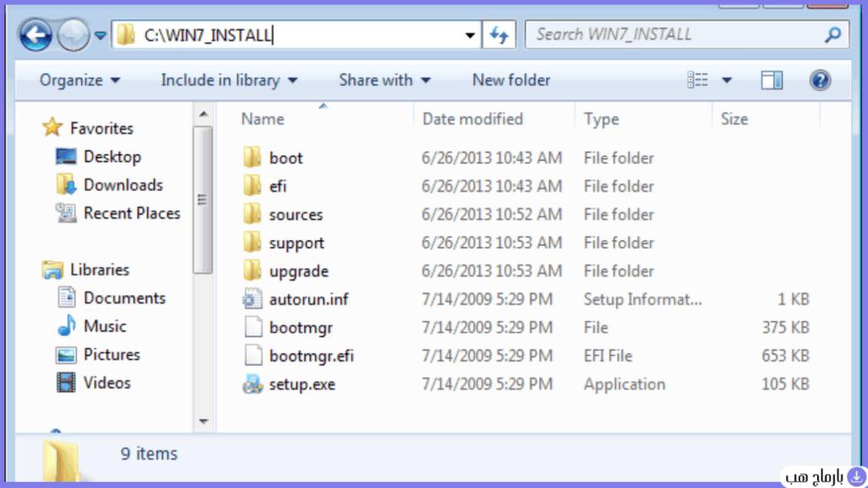This screenshot has width=868, height=488.
Task: Open the Organize menu
Action: [80, 80]
